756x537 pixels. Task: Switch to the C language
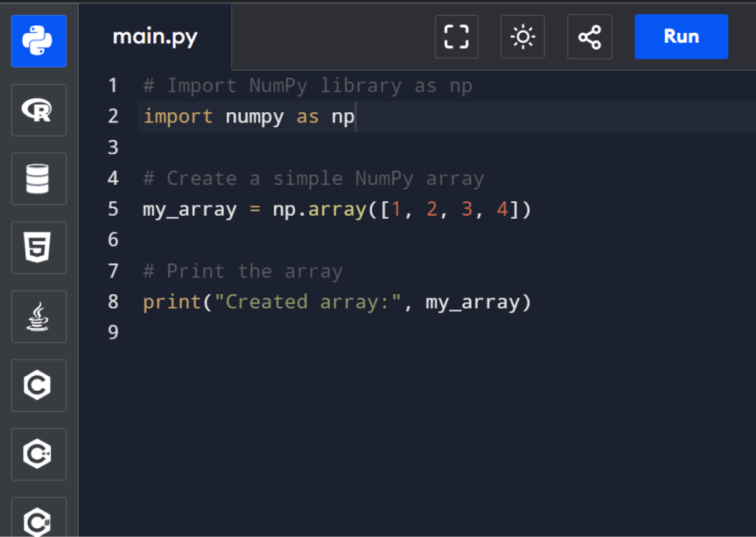click(38, 385)
